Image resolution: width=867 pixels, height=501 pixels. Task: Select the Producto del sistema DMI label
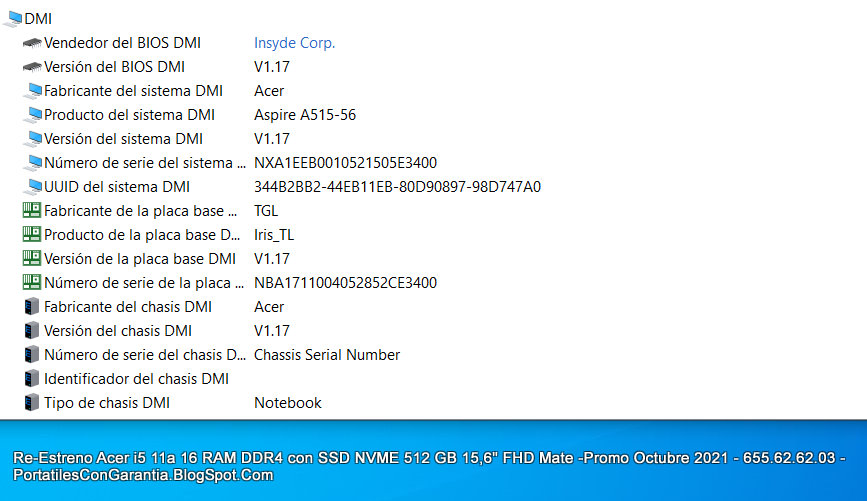[x=129, y=115]
